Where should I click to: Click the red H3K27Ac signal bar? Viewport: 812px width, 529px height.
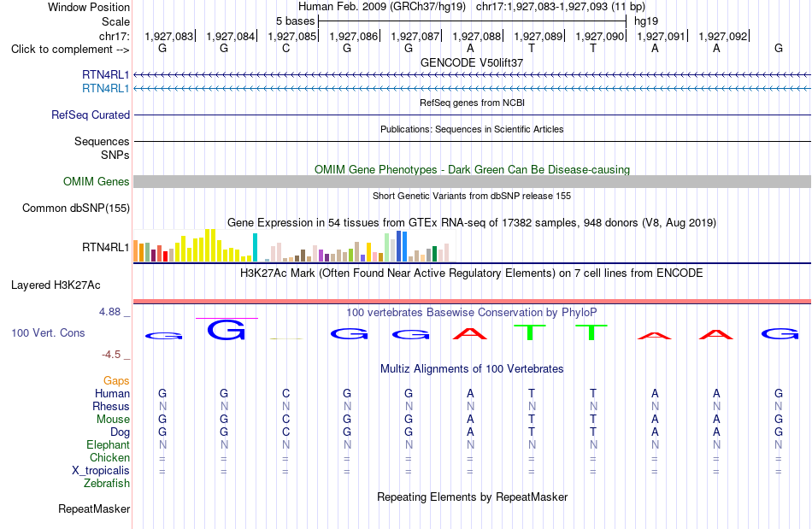473,302
